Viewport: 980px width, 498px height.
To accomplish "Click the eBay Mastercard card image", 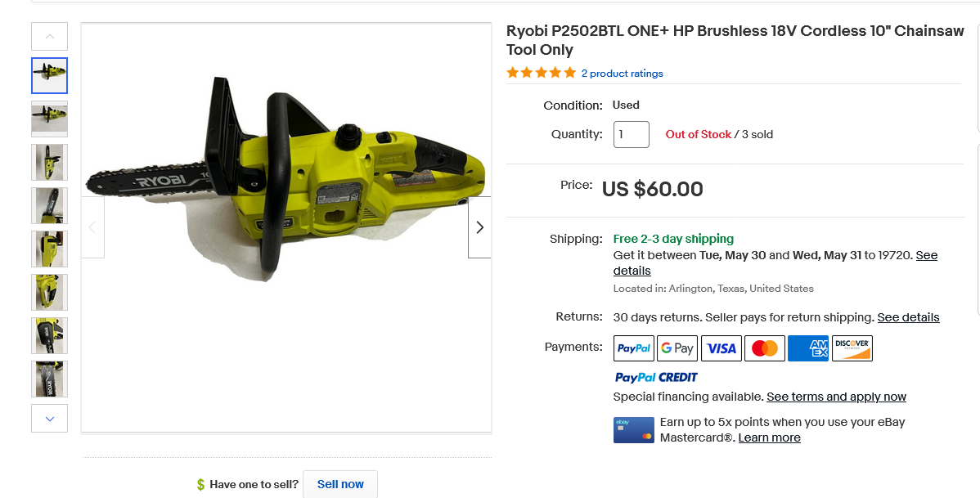I will click(633, 430).
